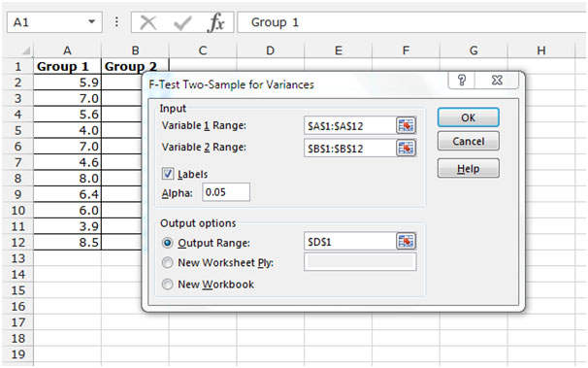Click the Insert Function fx icon
Image resolution: width=588 pixels, height=368 pixels.
(x=216, y=22)
